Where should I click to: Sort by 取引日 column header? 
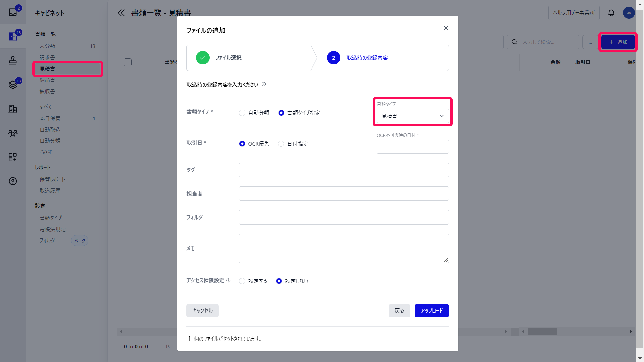point(583,62)
